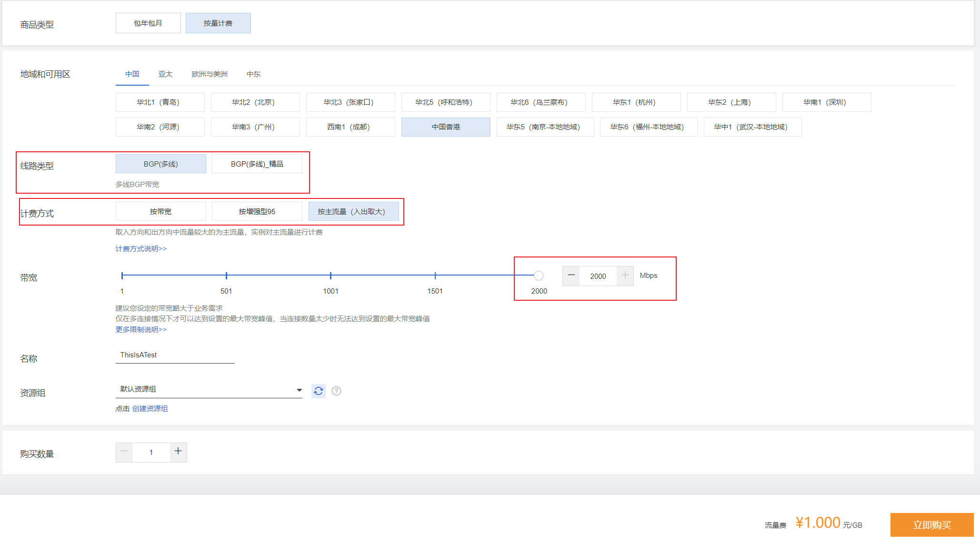980x552 pixels.
Task: Switch to the 亚太 region tab
Action: click(x=166, y=74)
